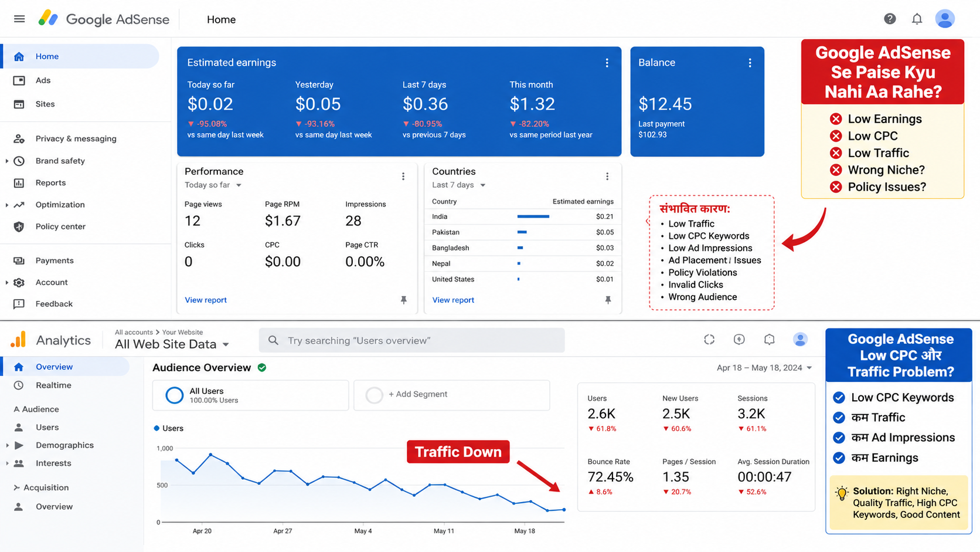Open the AdSense help icon

point(890,19)
